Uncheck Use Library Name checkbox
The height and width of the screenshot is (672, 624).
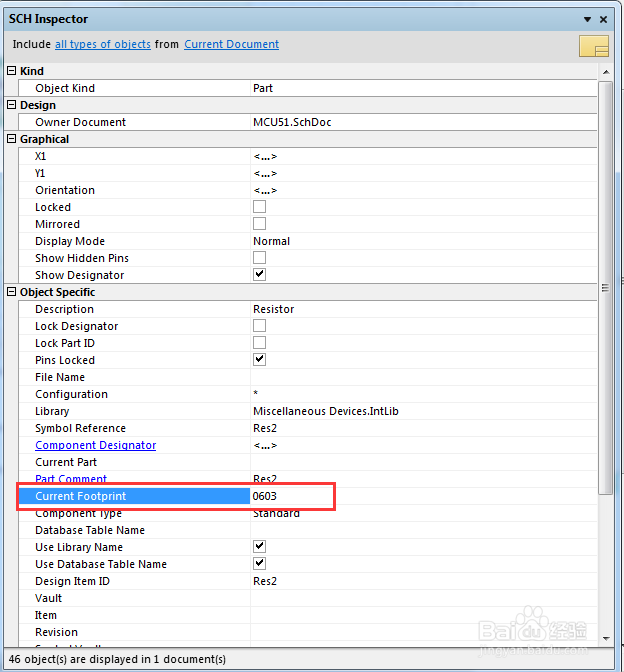point(259,547)
